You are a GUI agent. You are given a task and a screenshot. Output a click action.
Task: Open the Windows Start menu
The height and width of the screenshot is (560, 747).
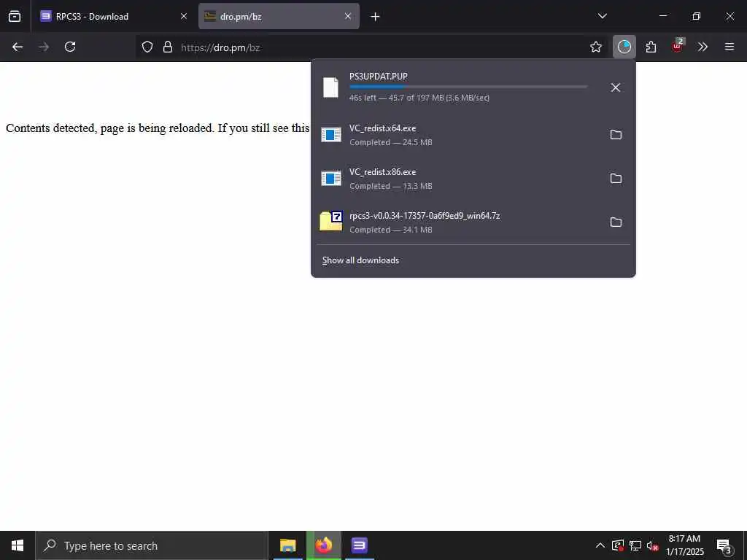point(18,545)
